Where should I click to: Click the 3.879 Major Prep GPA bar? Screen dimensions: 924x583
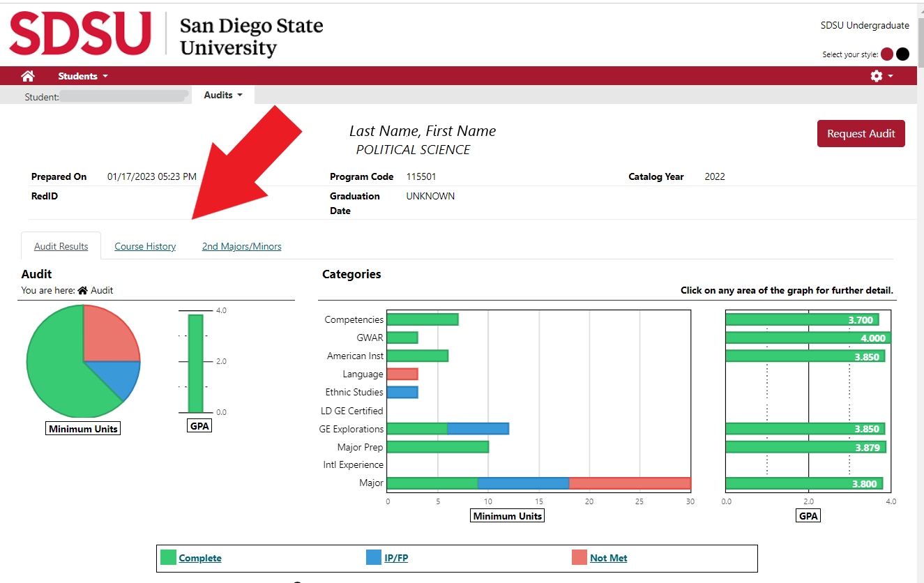coord(806,446)
